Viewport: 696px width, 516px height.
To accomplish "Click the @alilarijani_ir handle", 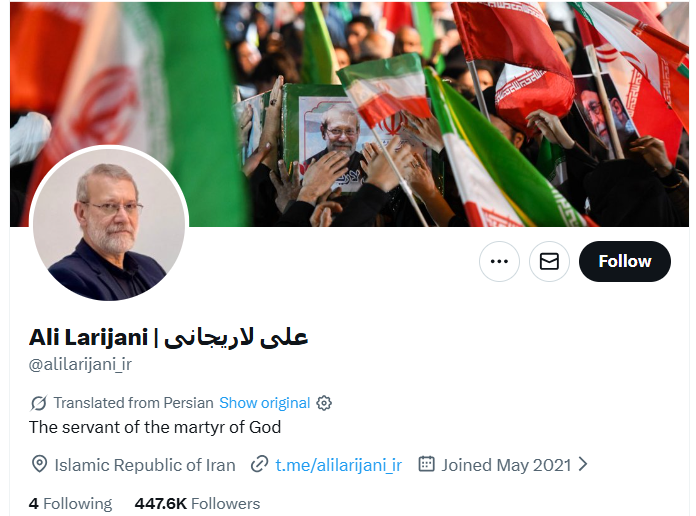I will 80,364.
